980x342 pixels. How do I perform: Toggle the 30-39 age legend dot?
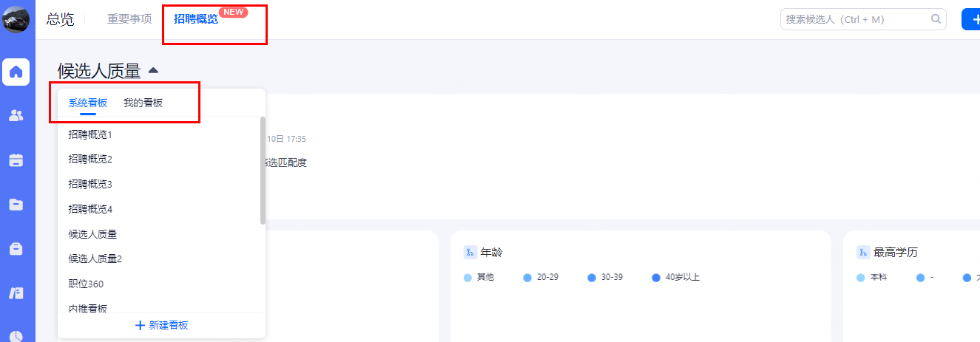[x=592, y=278]
